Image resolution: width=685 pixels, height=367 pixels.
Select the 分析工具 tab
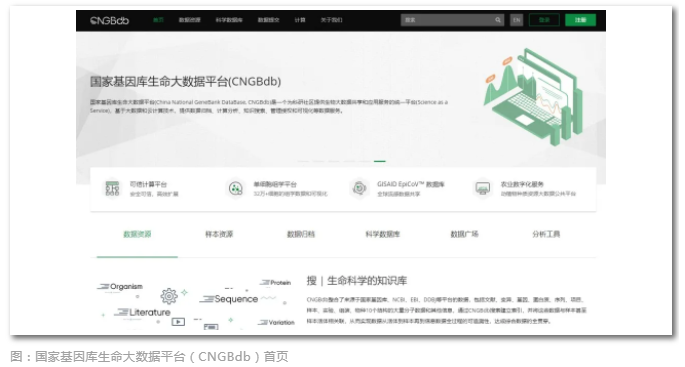pyautogui.click(x=546, y=234)
